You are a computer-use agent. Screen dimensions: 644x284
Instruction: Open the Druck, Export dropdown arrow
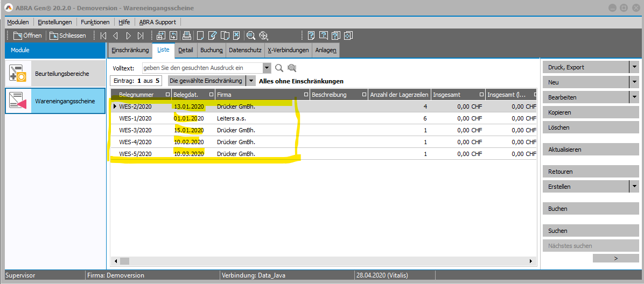tap(634, 67)
